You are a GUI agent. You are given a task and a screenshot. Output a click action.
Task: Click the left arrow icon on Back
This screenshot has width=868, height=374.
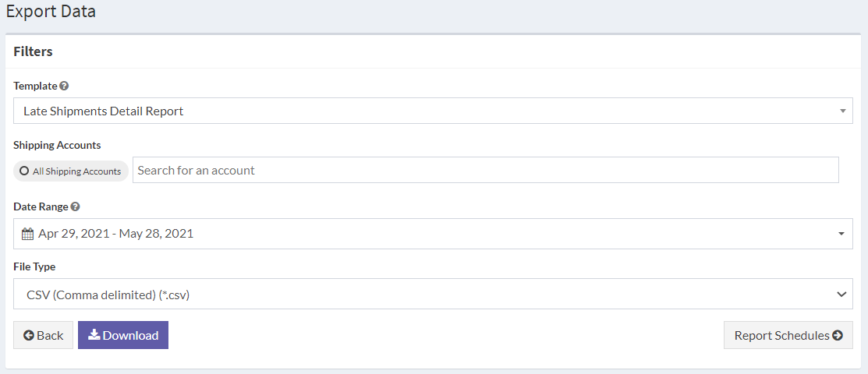[x=29, y=335]
